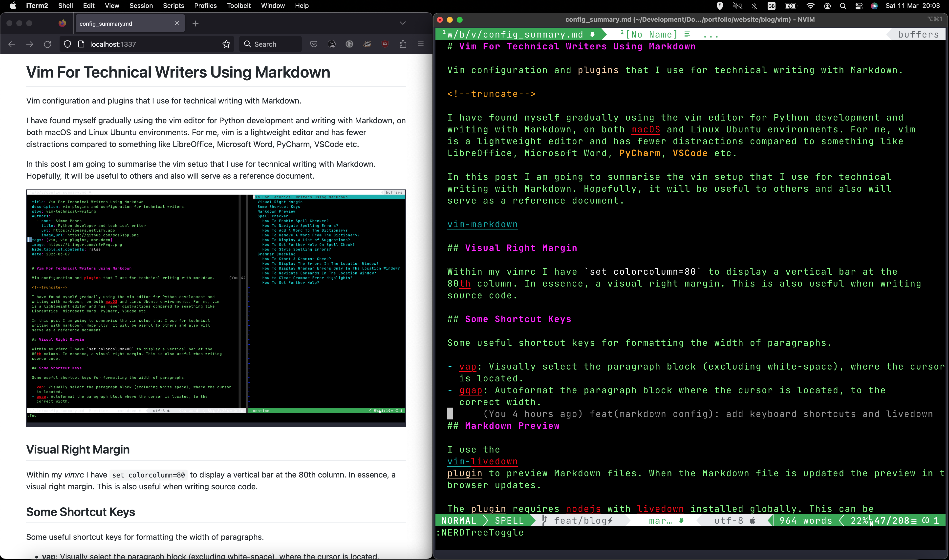Open DuckDuckGo Privacy Essentials
Viewport: 949px width, 560px height.
(349, 44)
